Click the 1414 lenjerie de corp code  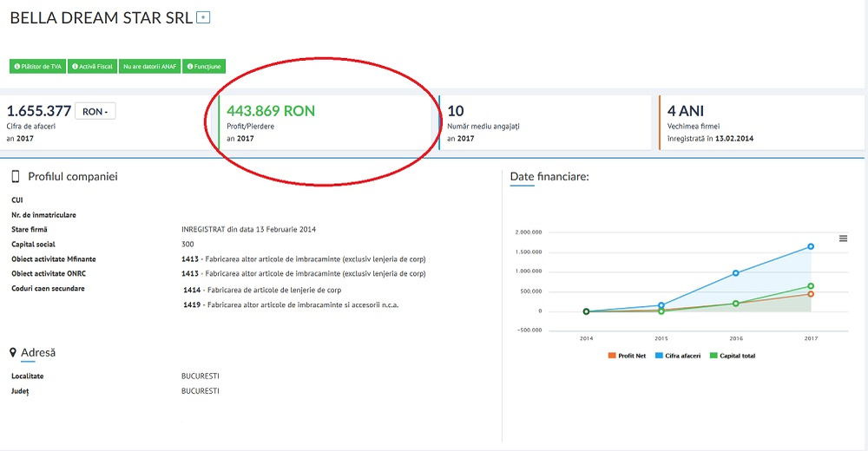click(x=262, y=290)
